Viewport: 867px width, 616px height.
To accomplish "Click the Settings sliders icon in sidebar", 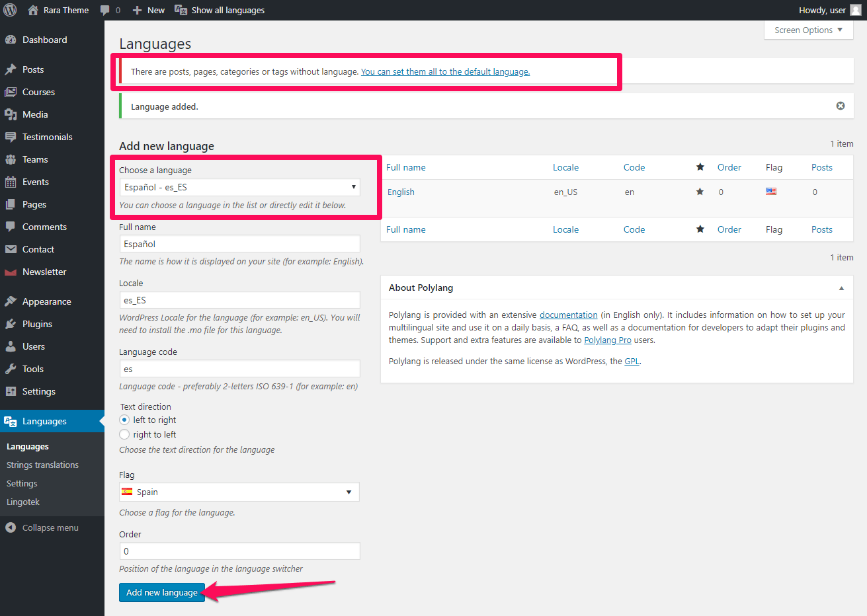I will (11, 391).
